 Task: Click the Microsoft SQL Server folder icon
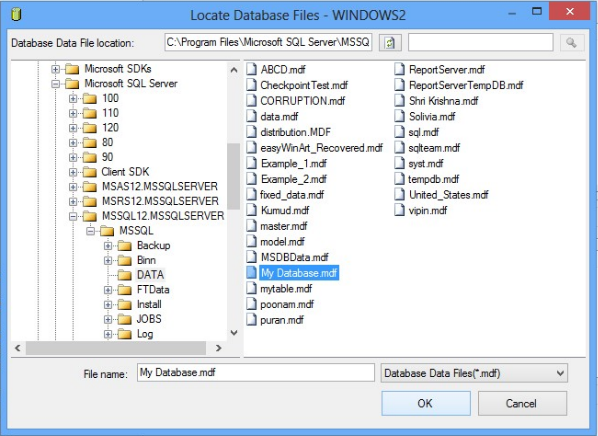pos(72,84)
